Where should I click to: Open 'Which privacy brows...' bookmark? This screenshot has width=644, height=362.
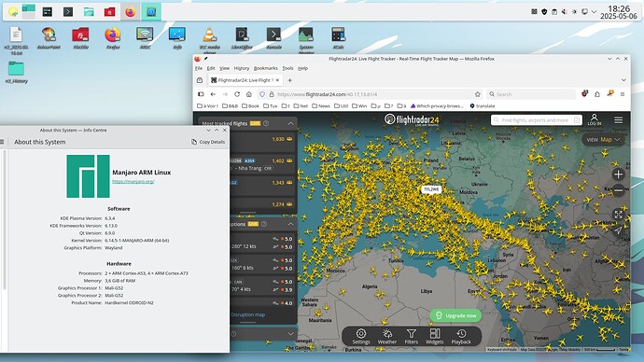coord(437,105)
